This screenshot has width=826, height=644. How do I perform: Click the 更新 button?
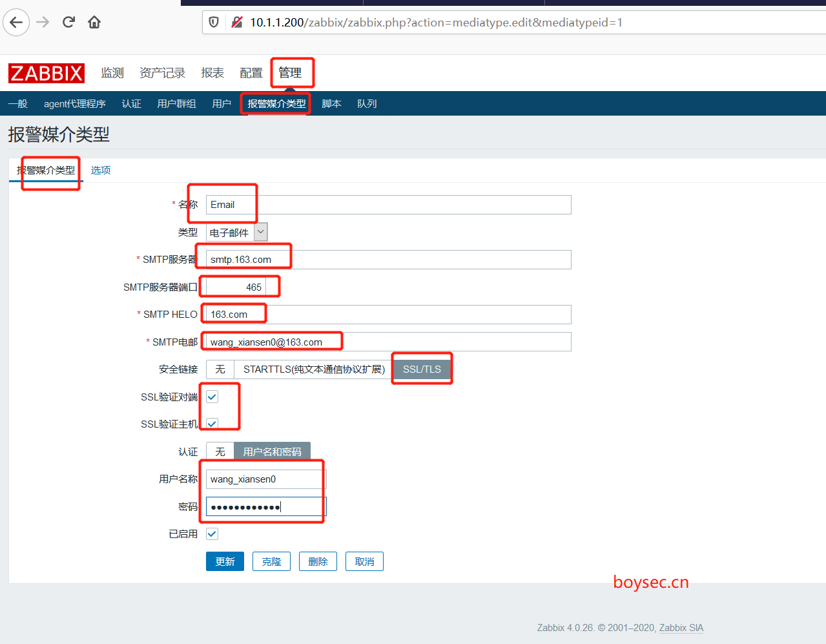tap(225, 561)
